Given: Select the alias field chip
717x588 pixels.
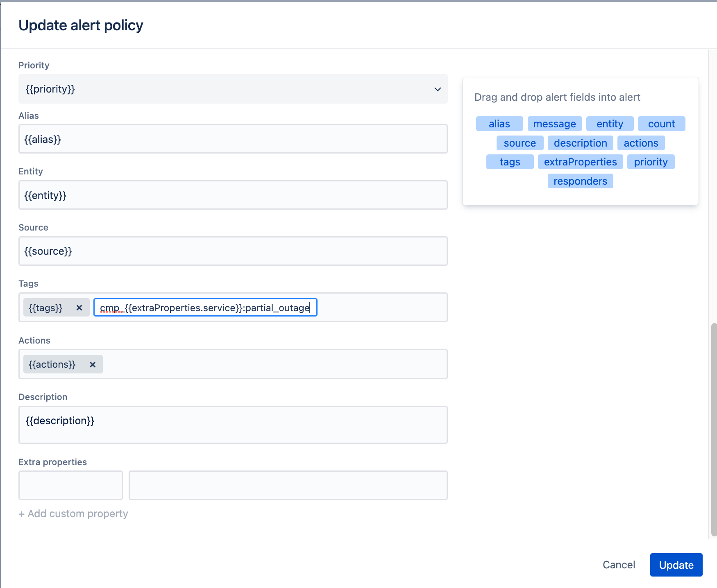Looking at the screenshot, I should coord(499,123).
